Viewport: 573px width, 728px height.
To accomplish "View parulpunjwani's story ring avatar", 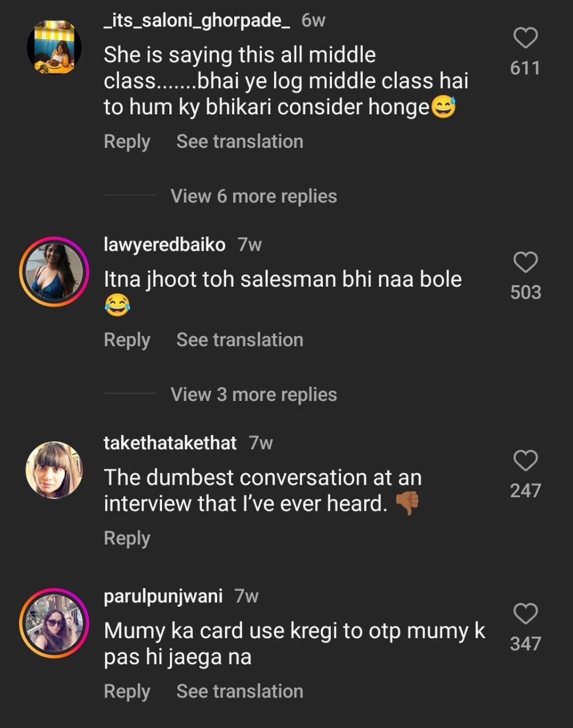I will point(54,623).
